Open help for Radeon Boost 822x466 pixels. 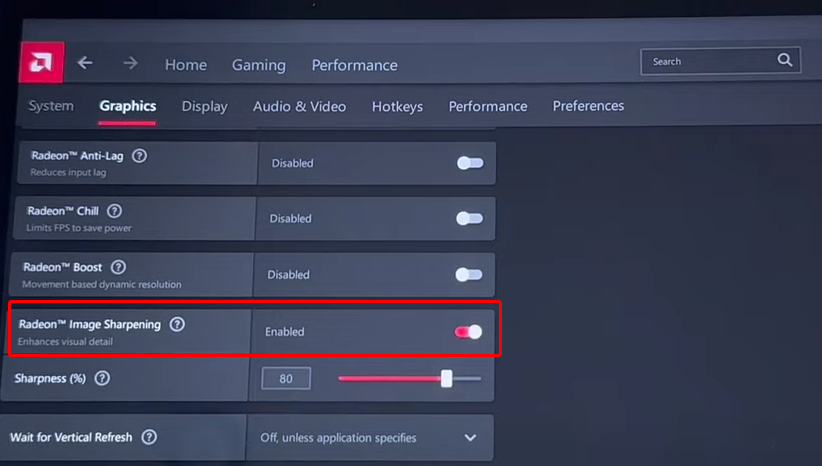point(118,267)
